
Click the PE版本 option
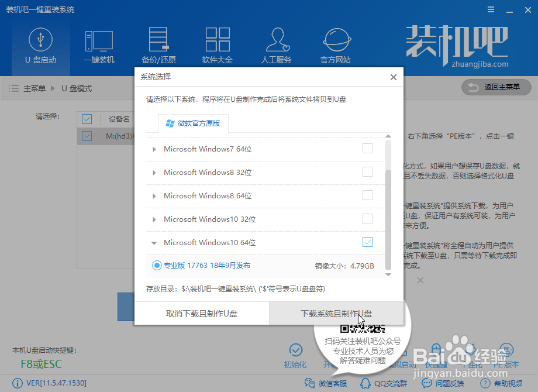point(506,356)
